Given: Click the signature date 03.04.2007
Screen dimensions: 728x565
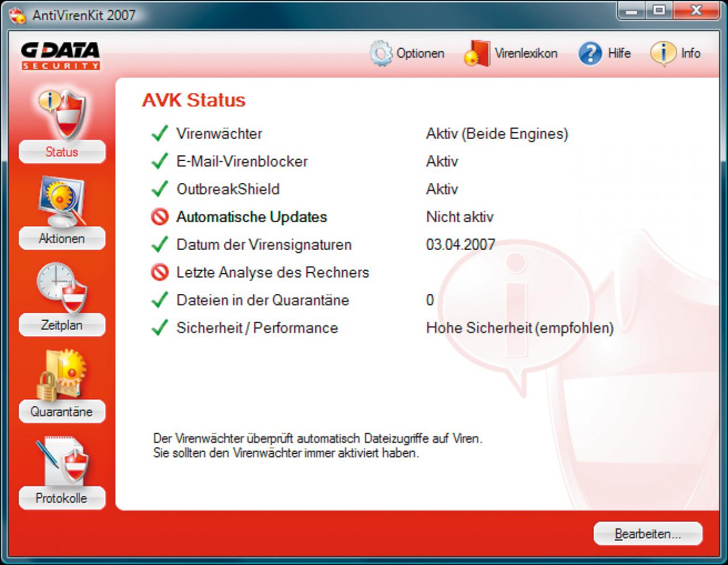Looking at the screenshot, I should pyautogui.click(x=461, y=245).
